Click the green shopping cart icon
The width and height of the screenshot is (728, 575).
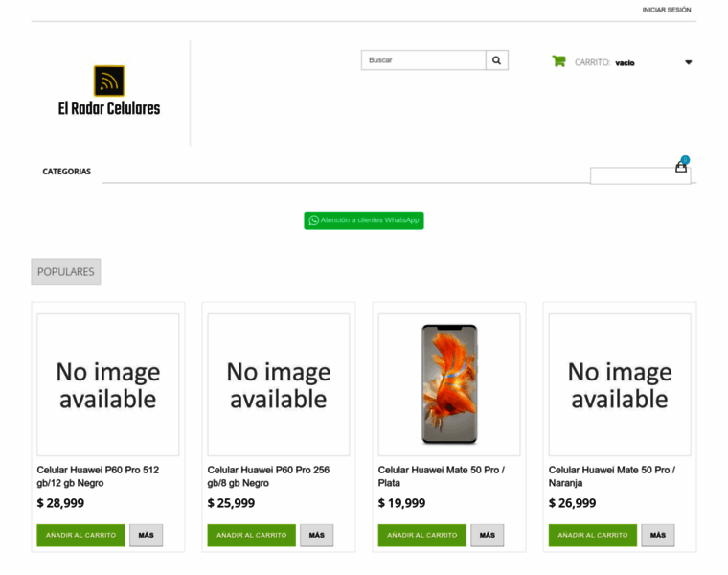pyautogui.click(x=559, y=61)
